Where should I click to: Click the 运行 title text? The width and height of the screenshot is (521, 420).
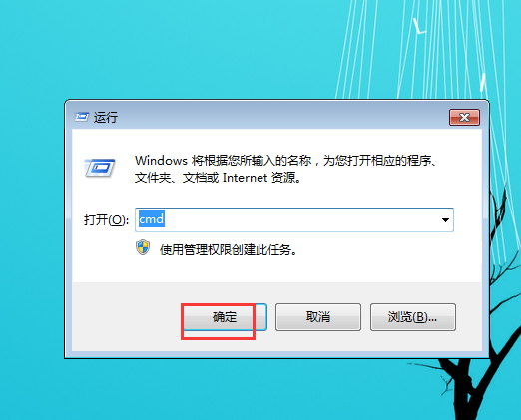click(x=106, y=118)
